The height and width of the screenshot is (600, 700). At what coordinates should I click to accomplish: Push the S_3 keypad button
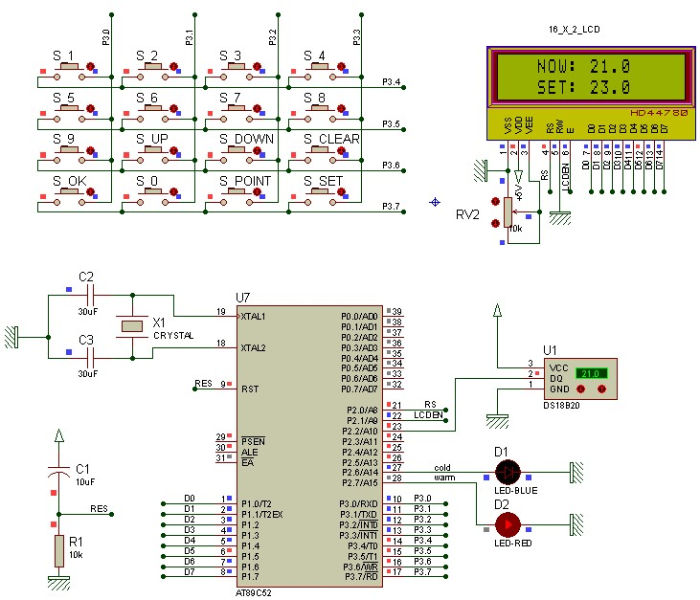pos(237,67)
